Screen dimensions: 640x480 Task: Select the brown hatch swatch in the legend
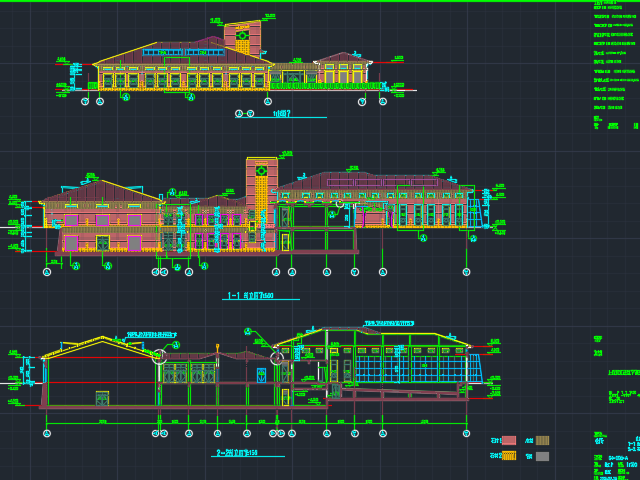click(x=542, y=440)
